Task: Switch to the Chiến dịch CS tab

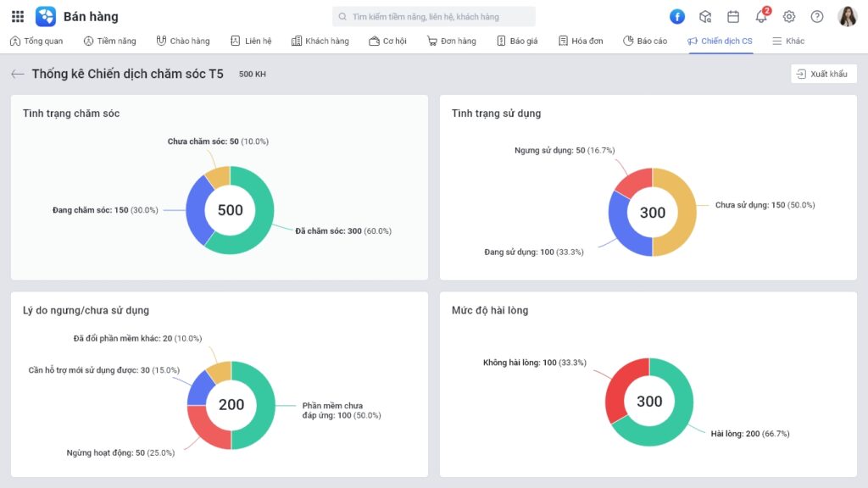Action: click(x=720, y=40)
